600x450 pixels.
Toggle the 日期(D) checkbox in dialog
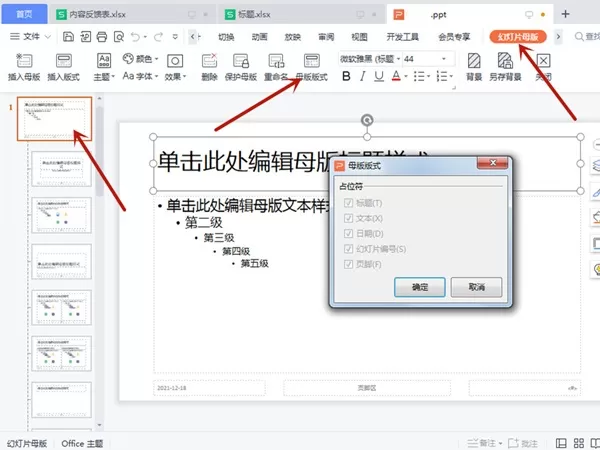pyautogui.click(x=348, y=233)
